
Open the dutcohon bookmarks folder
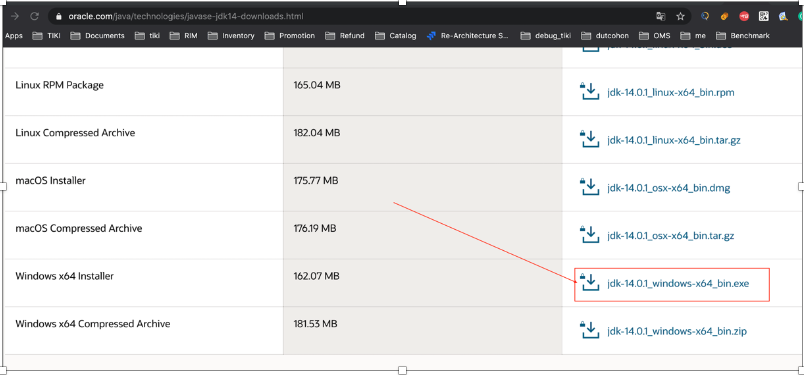click(606, 36)
